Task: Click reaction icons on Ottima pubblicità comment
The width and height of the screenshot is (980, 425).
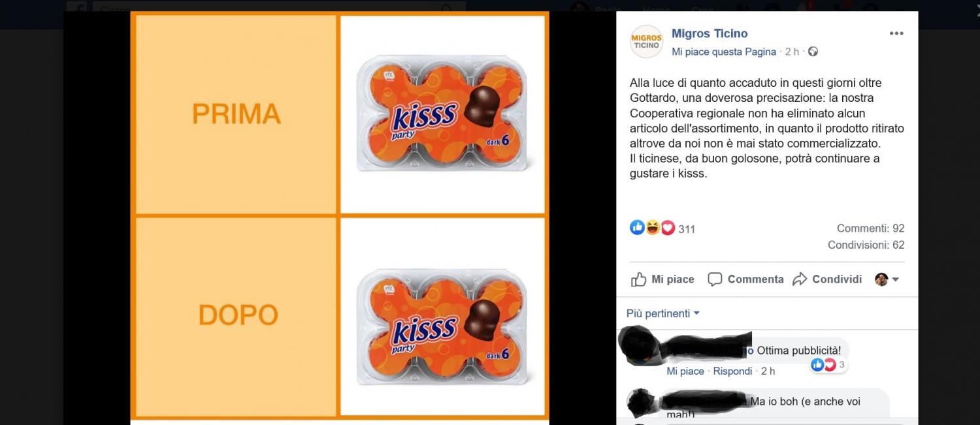Action: (x=823, y=365)
